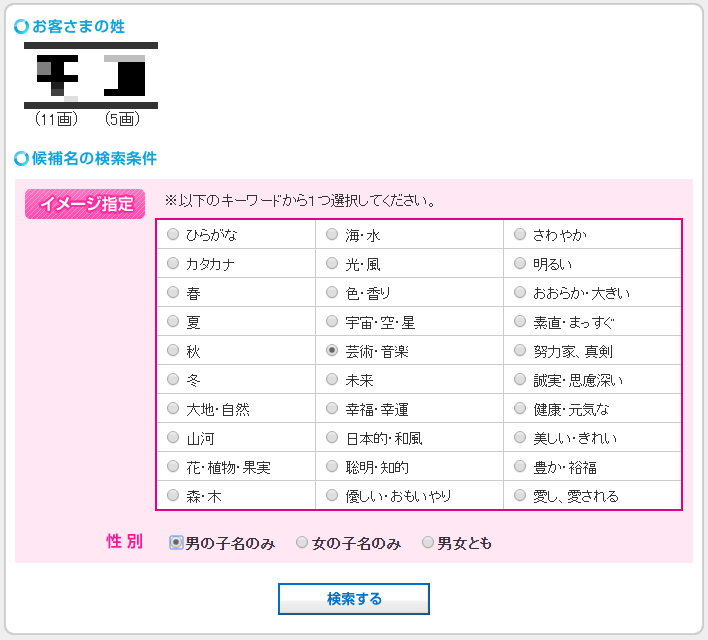Click the 性別 label text
The image size is (708, 640).
125,541
